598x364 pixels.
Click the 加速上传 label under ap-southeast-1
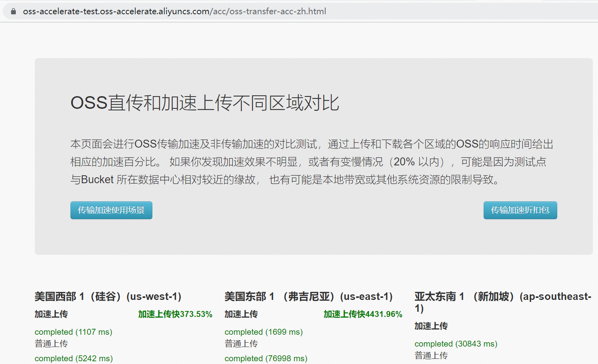(x=431, y=326)
